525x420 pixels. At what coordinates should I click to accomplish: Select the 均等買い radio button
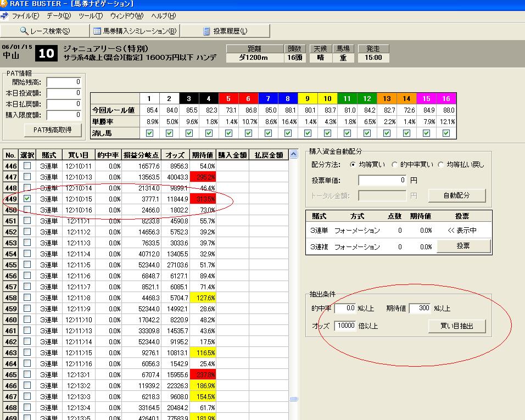353,165
